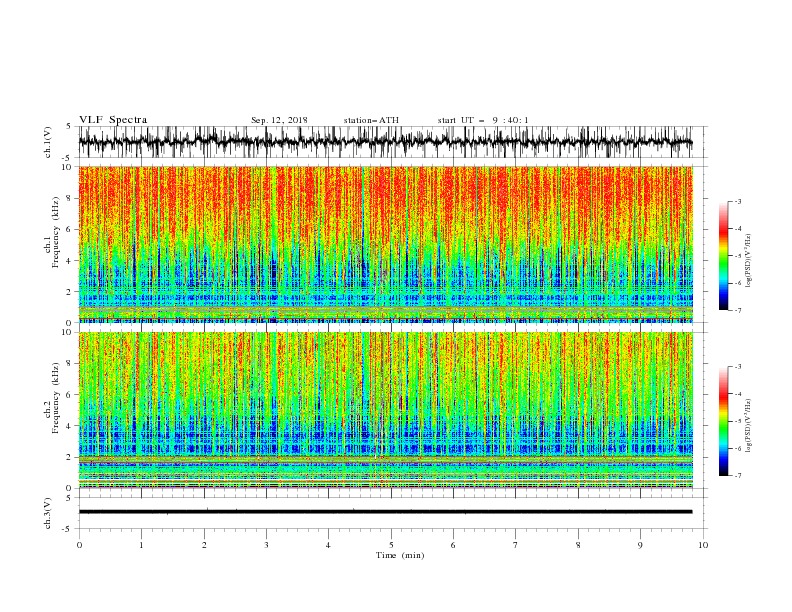Viewport: 792px width, 612px height.
Task: Click the "8" kHz tick of ch.1 spectrogram
Action: coord(70,198)
